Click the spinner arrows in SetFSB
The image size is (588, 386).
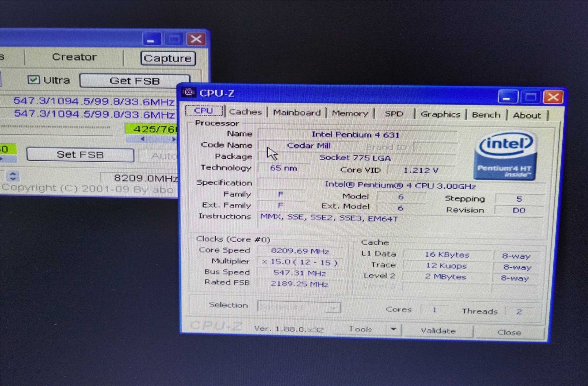pyautogui.click(x=13, y=176)
